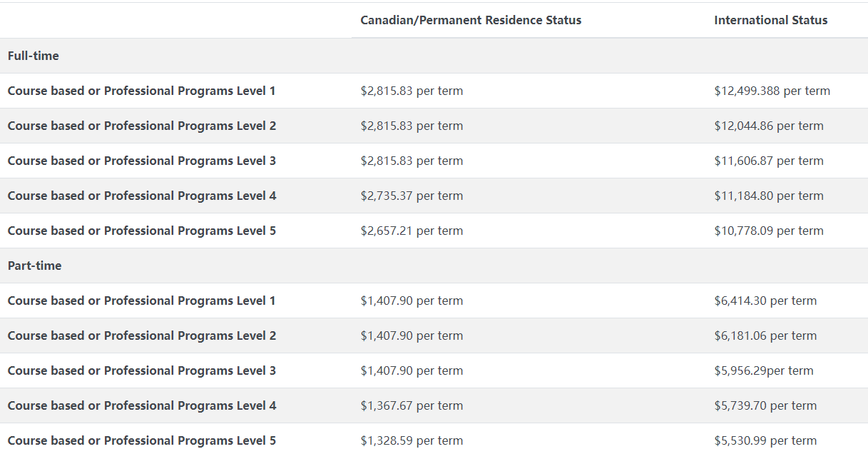Click the $10,778.09 per term cell
868x449 pixels.
click(x=769, y=231)
